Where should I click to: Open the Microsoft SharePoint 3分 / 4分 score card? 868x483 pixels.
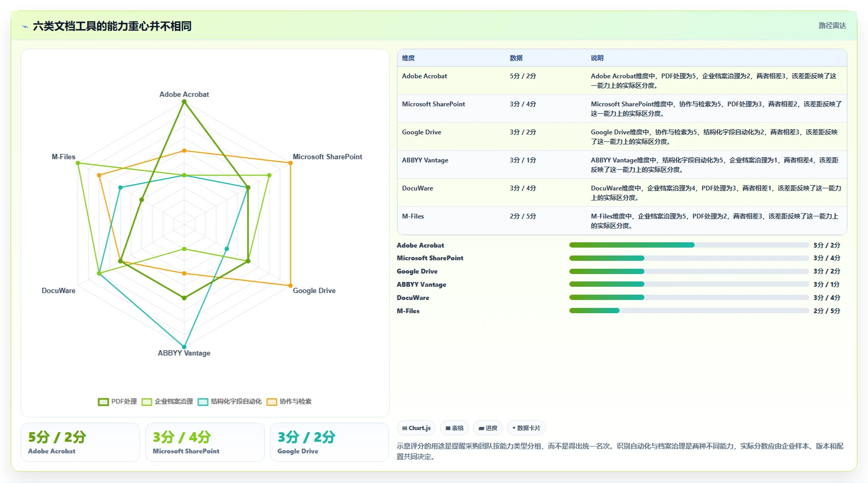pos(205,442)
